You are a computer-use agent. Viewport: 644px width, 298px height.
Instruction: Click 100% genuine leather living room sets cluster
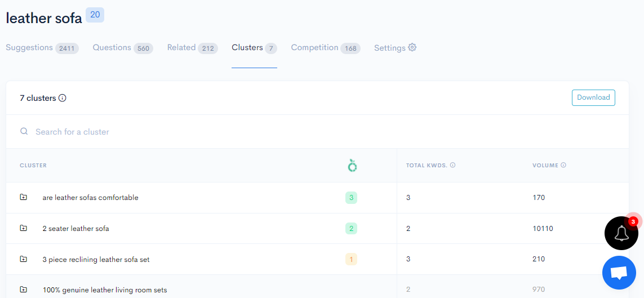[x=105, y=290]
